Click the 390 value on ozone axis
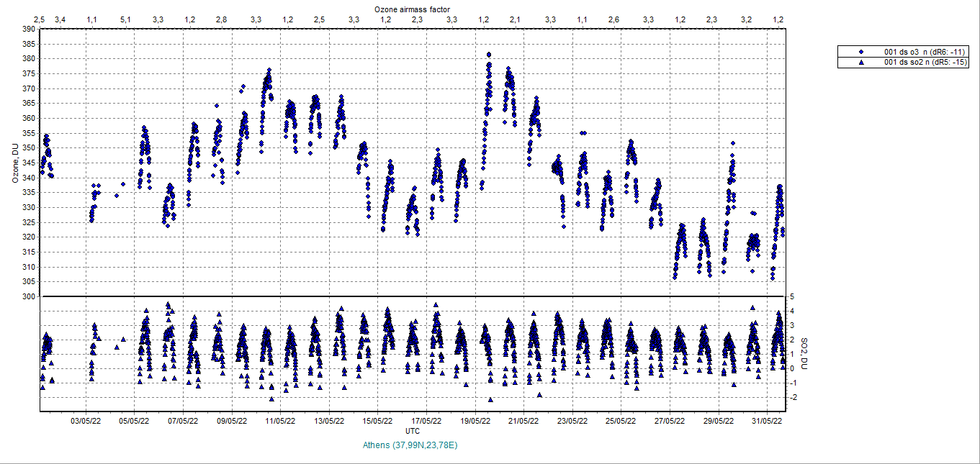980x464 pixels. click(28, 29)
